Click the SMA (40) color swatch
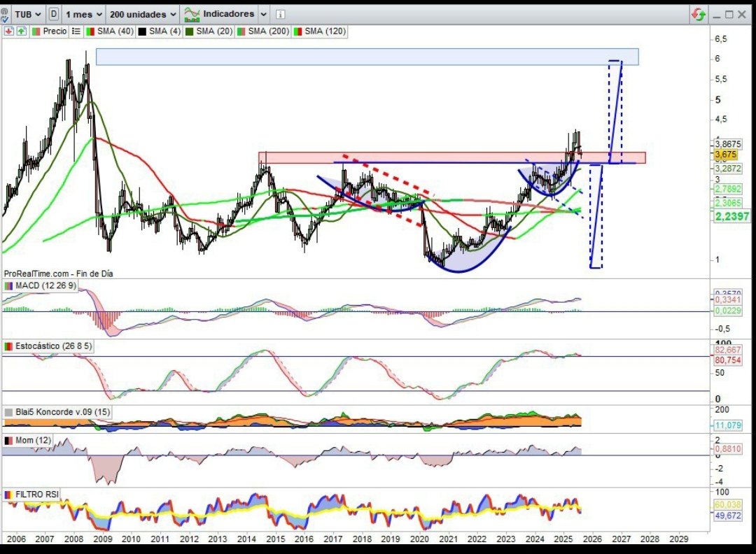The width and height of the screenshot is (756, 554). [90, 31]
